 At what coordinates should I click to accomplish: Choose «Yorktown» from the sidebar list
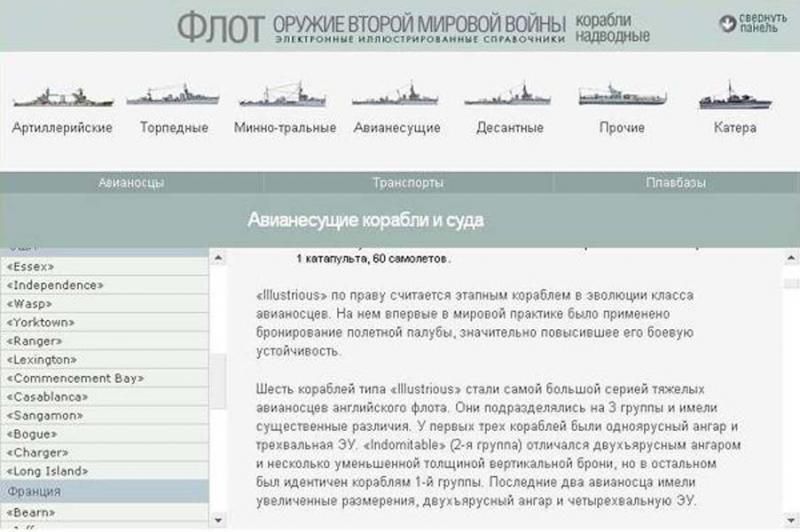tap(40, 322)
